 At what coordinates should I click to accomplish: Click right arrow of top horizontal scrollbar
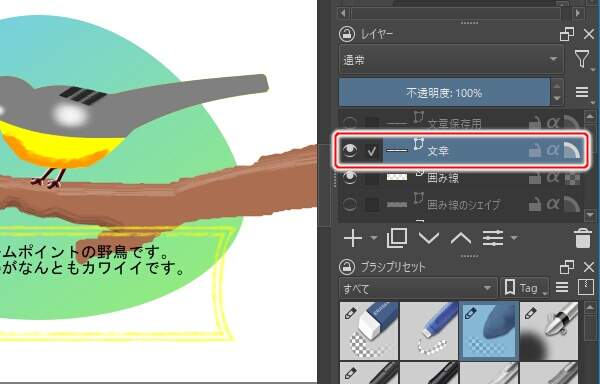578,13
